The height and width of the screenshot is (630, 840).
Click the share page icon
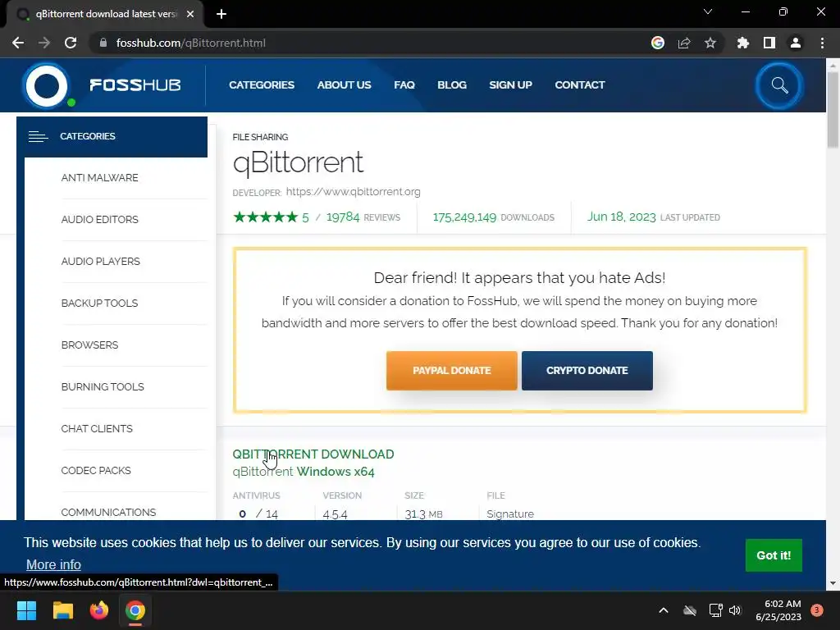(684, 43)
